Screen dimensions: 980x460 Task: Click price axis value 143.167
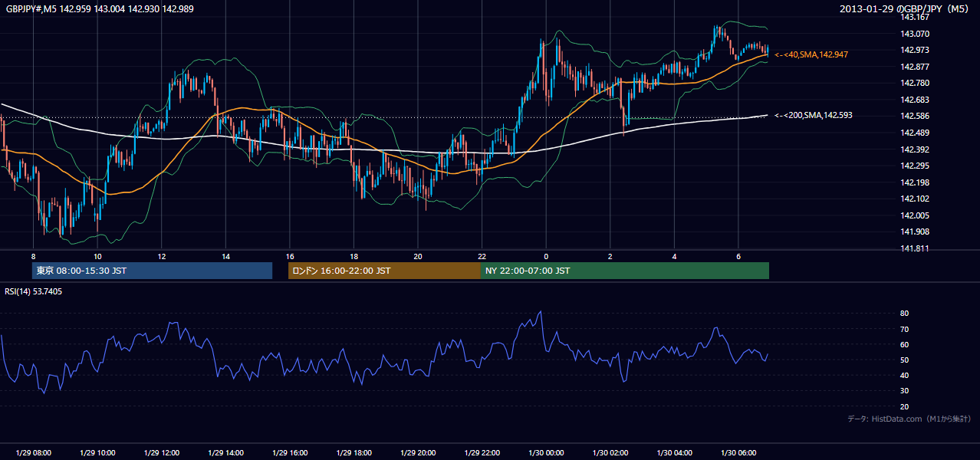tap(914, 17)
